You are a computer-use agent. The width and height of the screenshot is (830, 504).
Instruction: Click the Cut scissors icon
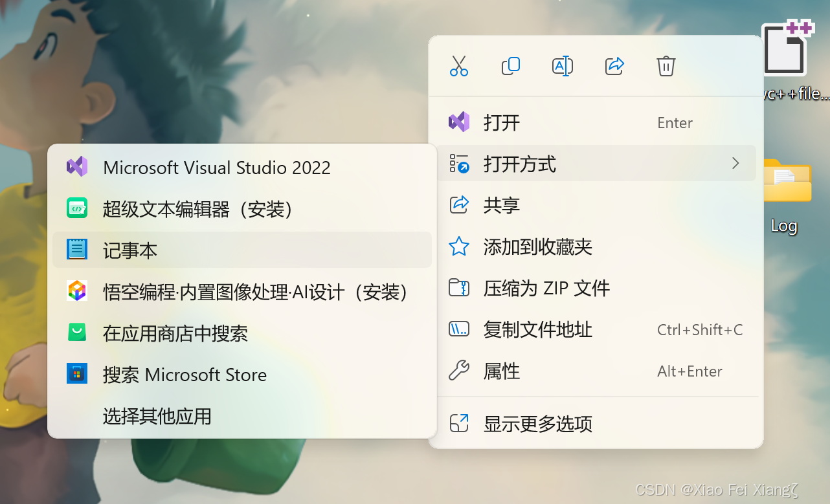coord(459,66)
